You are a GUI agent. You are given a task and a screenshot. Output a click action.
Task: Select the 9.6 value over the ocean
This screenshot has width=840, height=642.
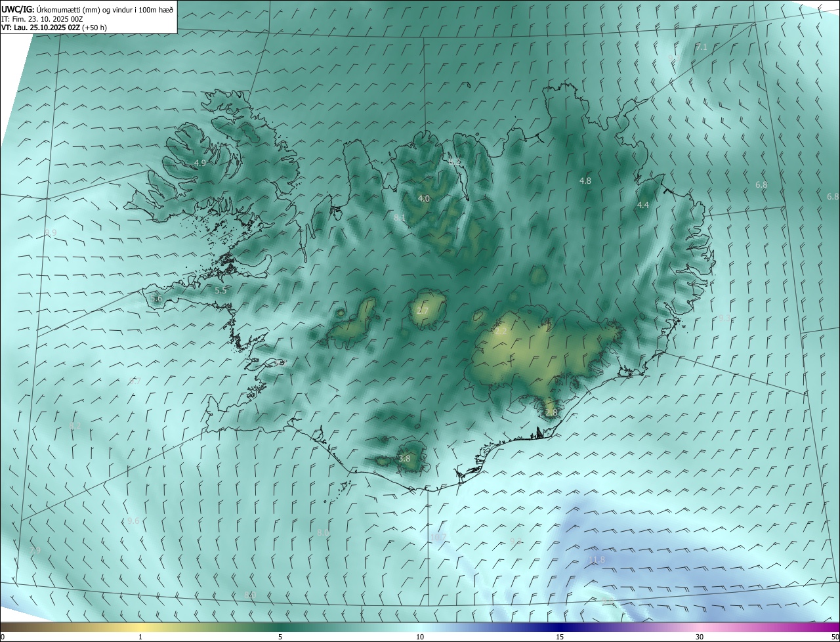click(x=133, y=521)
